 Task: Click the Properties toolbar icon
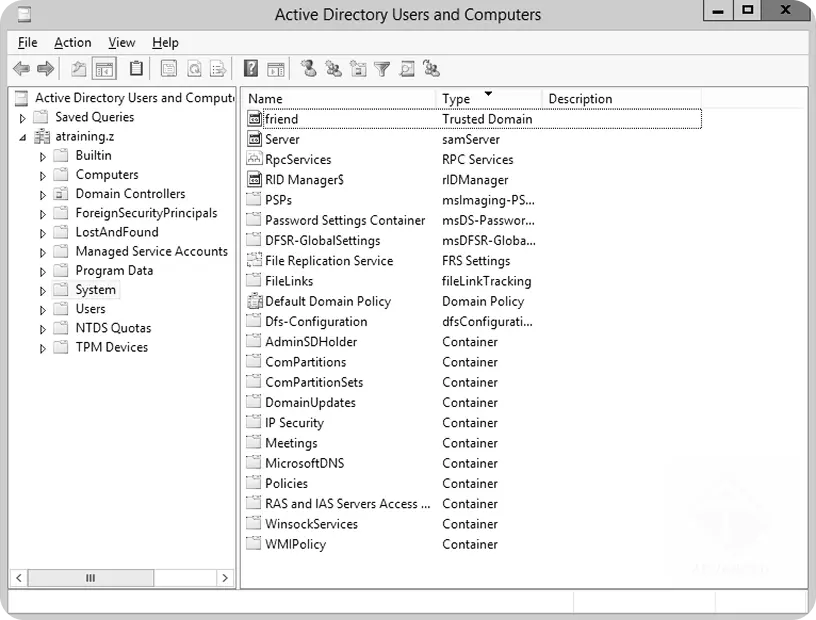click(169, 68)
